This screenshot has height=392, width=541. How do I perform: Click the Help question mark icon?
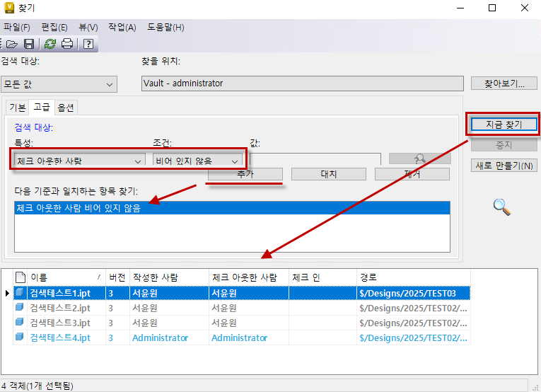tap(88, 44)
